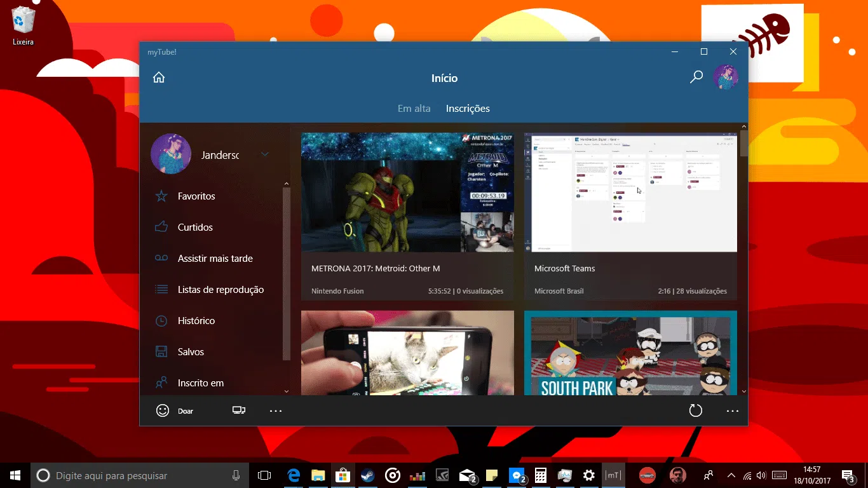Refresh the feed with the reload icon
The image size is (868, 488).
tap(696, 410)
